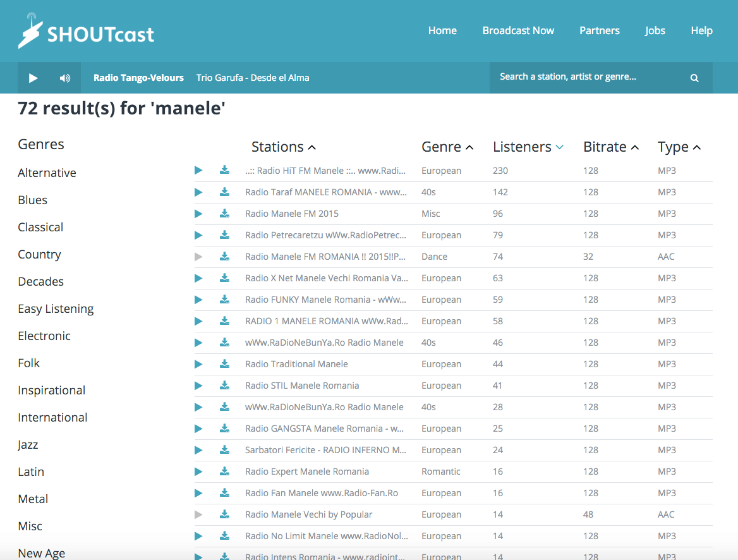Download Radio Fan Manele playlist file
This screenshot has height=560, width=738.
[x=224, y=493]
